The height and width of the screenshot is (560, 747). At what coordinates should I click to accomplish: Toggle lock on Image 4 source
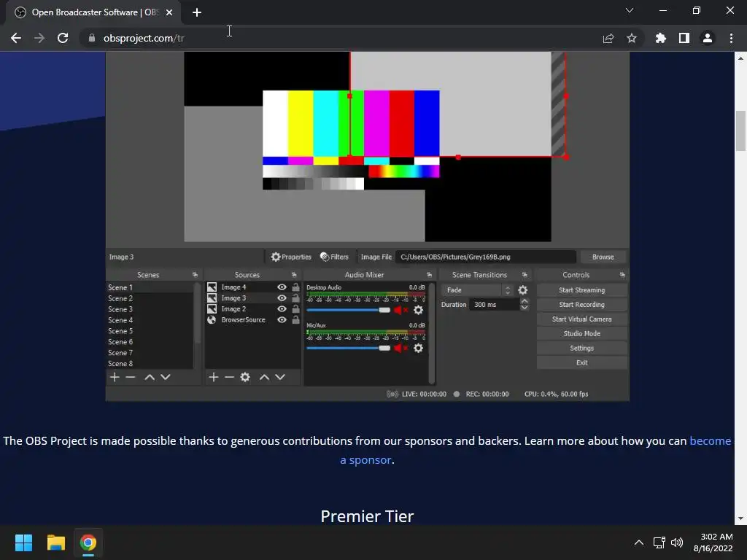click(x=296, y=287)
